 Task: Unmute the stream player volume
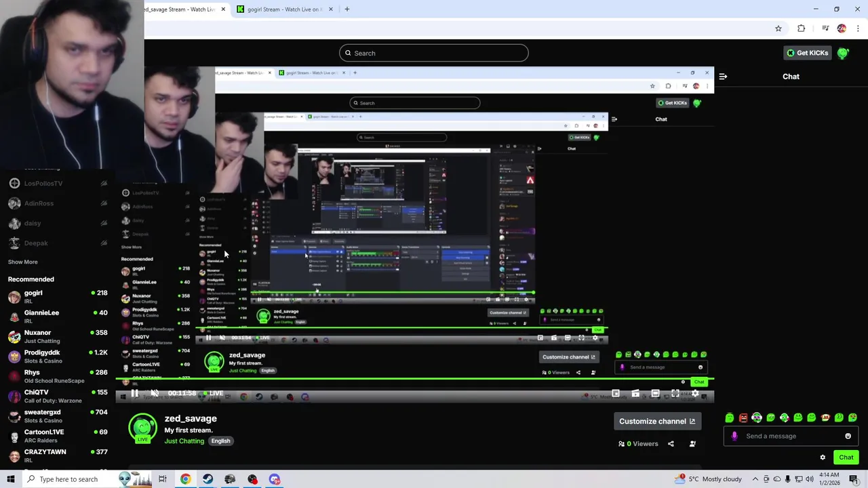point(155,393)
